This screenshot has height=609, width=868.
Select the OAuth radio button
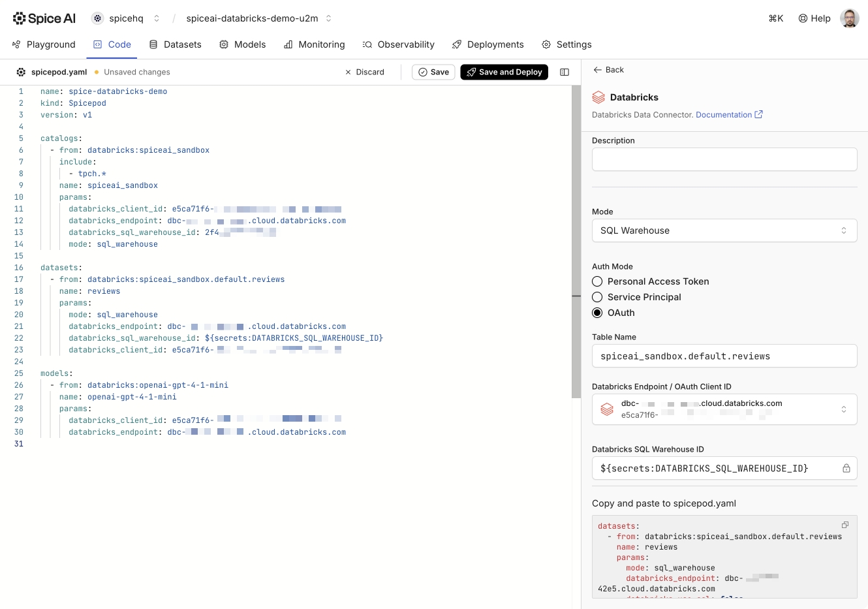point(597,313)
